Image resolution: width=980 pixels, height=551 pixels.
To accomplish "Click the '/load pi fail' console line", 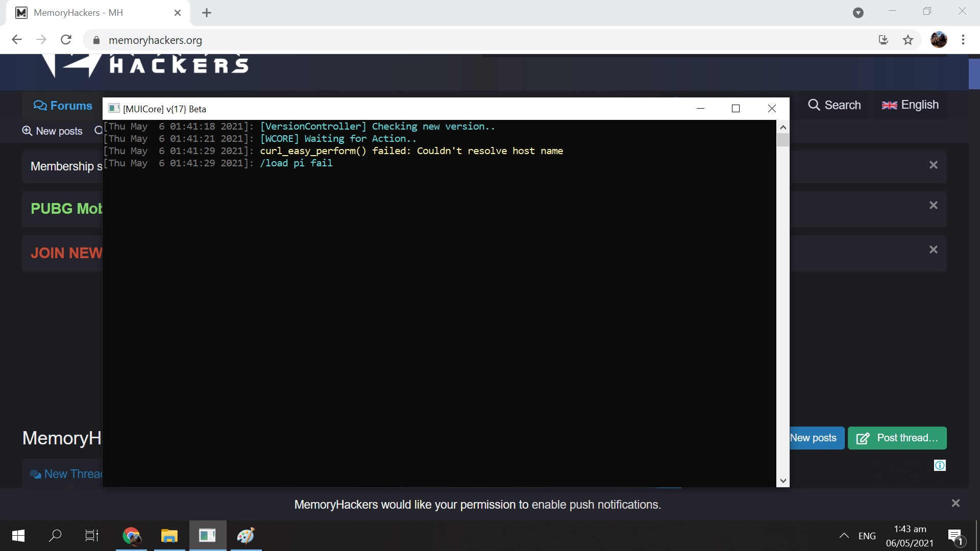I will click(x=296, y=163).
